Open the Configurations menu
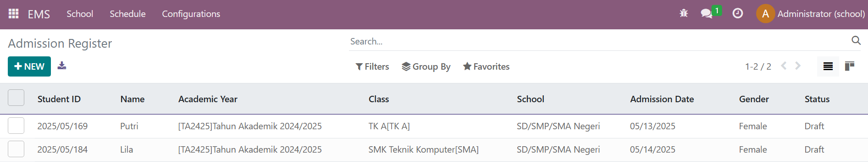This screenshot has height=165, width=868. pyautogui.click(x=191, y=14)
